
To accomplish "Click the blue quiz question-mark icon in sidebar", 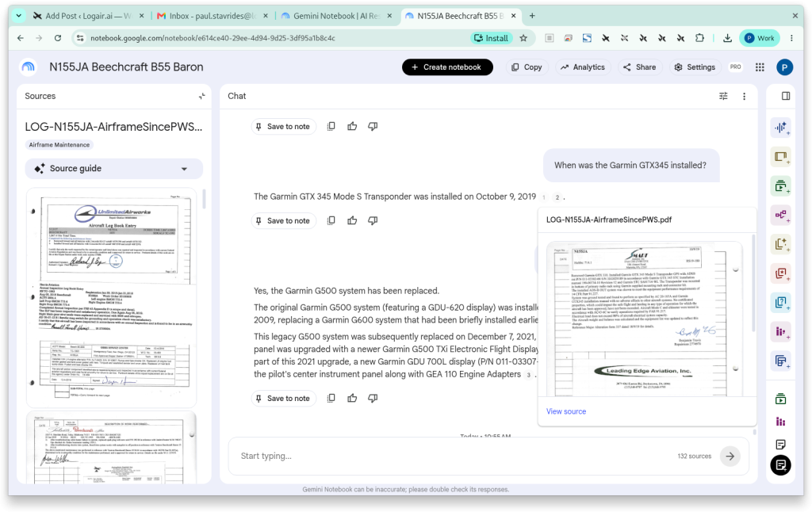I will click(x=781, y=302).
